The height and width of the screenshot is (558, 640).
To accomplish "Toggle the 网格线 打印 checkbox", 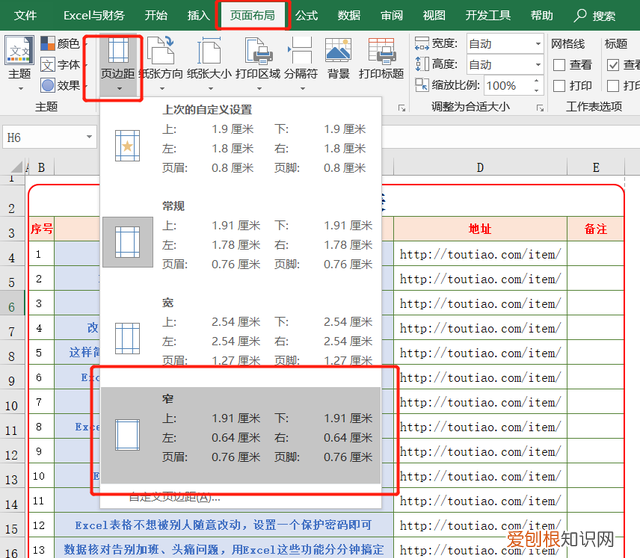I will pyautogui.click(x=559, y=86).
